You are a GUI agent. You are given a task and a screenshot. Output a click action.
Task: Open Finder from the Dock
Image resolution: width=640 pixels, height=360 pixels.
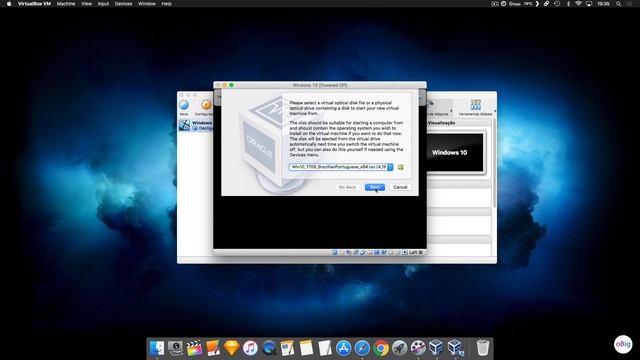tap(157, 348)
